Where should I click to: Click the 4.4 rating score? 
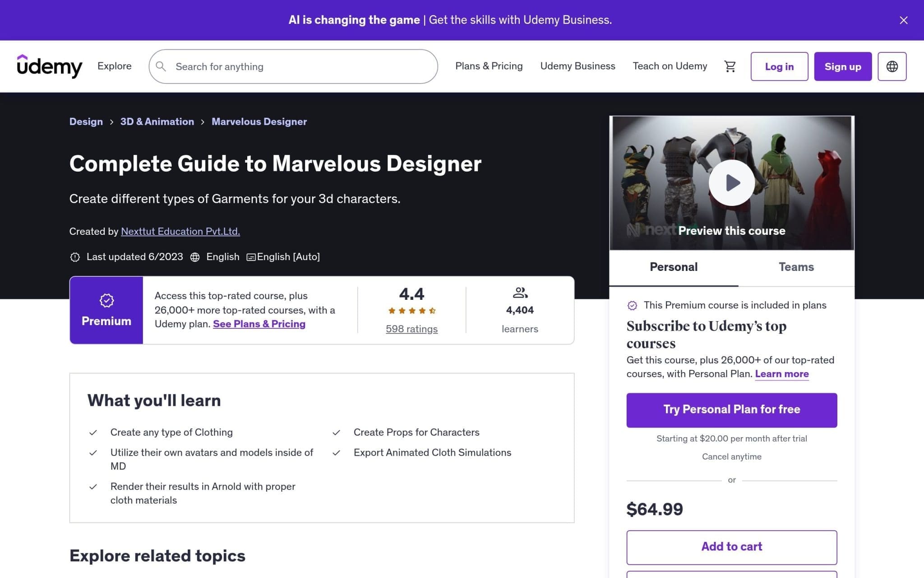click(x=411, y=294)
